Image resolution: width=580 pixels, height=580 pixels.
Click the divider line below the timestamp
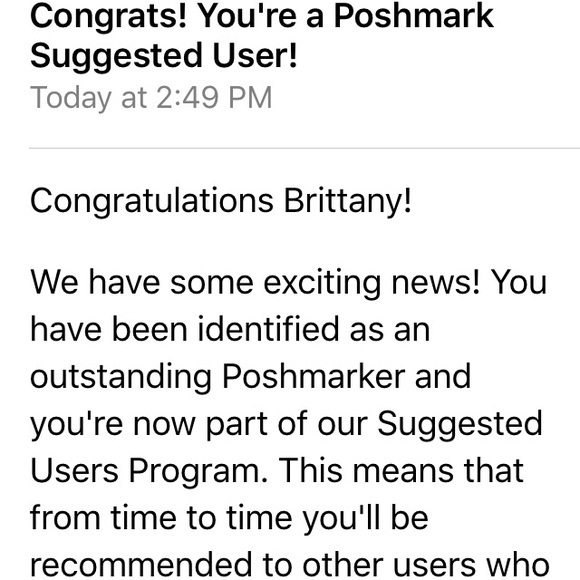click(304, 148)
